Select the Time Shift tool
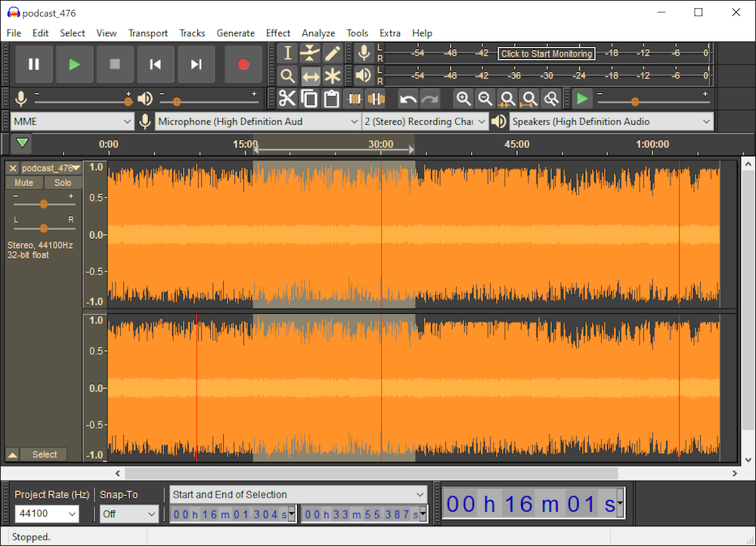The height and width of the screenshot is (546, 756). [x=310, y=76]
